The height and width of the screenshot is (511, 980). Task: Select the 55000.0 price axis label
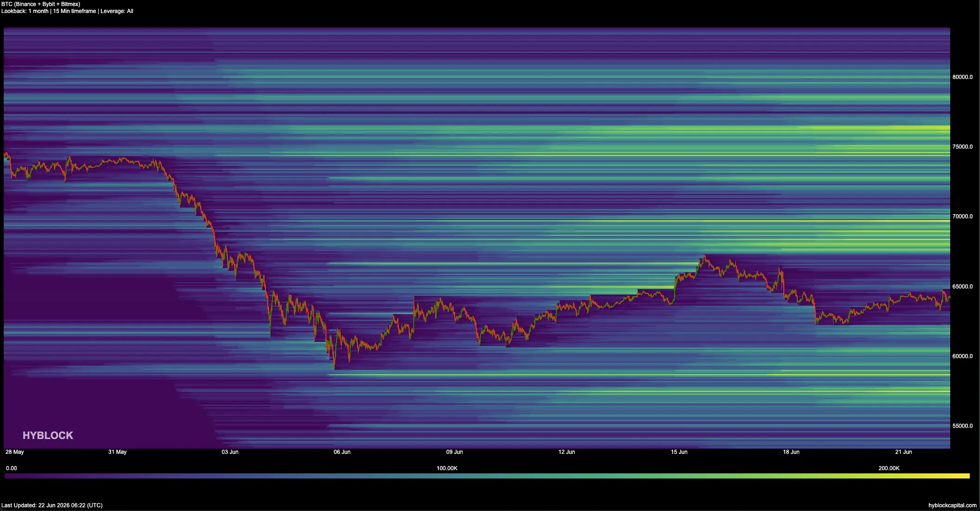962,426
